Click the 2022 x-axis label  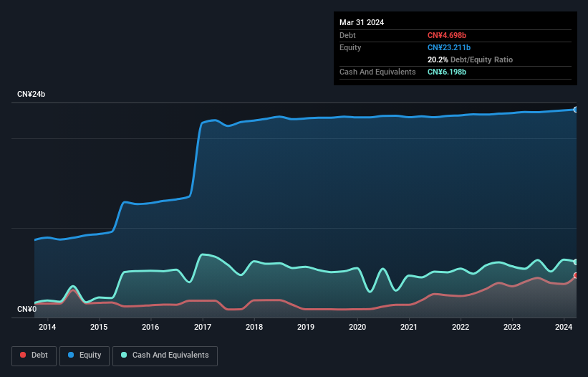[x=461, y=327]
